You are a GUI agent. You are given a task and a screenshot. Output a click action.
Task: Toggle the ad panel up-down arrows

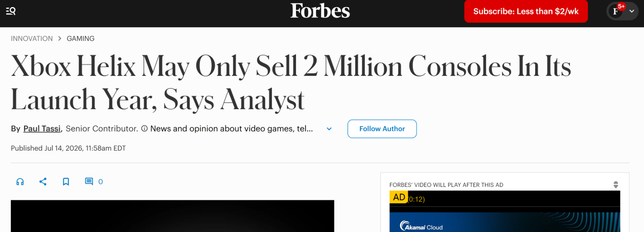[x=616, y=185]
